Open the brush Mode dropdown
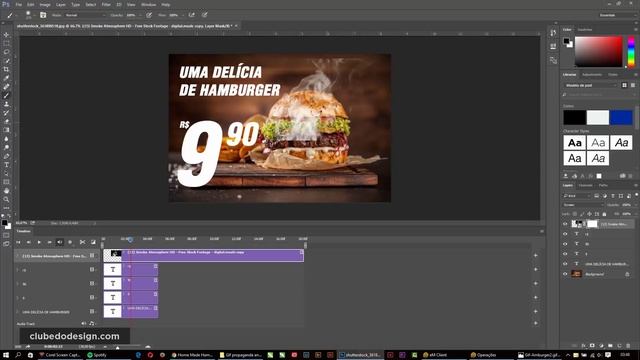 pyautogui.click(x=85, y=15)
